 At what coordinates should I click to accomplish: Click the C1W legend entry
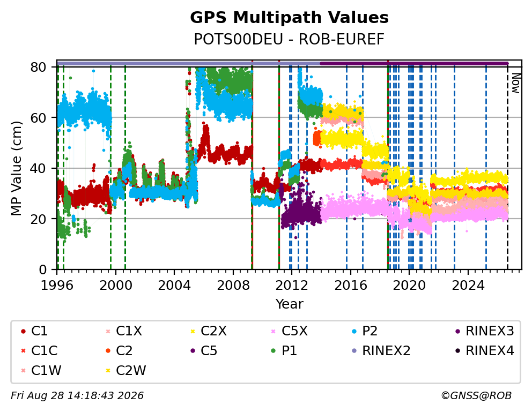(41, 370)
